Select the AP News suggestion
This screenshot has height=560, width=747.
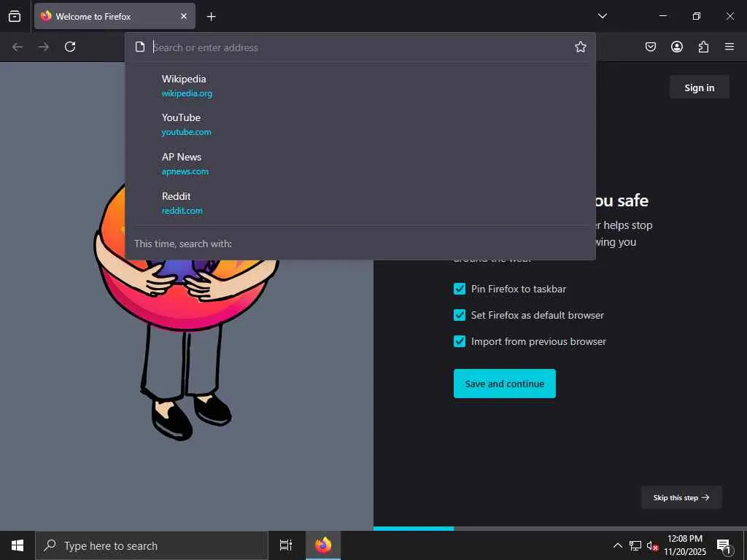(x=360, y=164)
